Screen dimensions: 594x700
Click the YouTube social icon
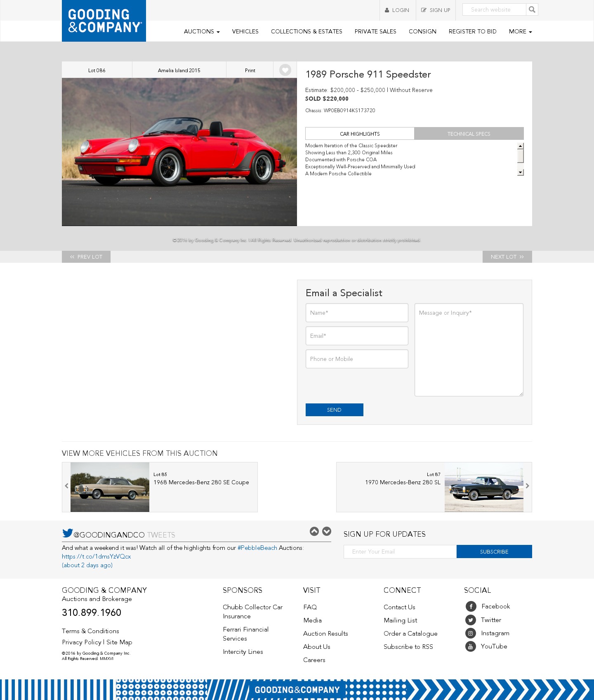pyautogui.click(x=471, y=646)
